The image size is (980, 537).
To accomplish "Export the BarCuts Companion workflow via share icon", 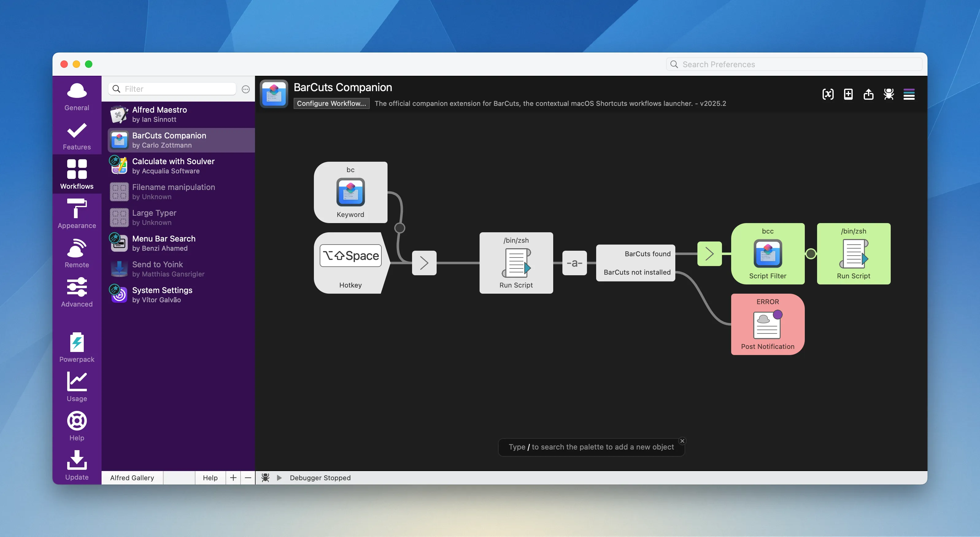I will coord(869,94).
